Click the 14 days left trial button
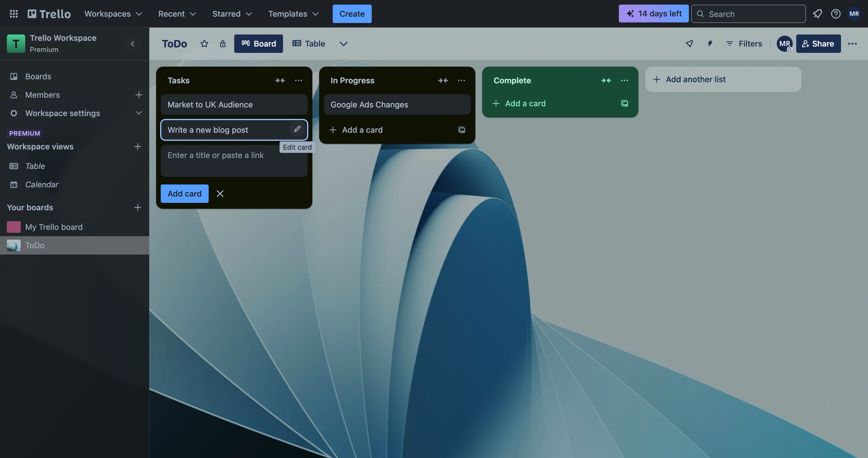The image size is (868, 458). [x=653, y=14]
